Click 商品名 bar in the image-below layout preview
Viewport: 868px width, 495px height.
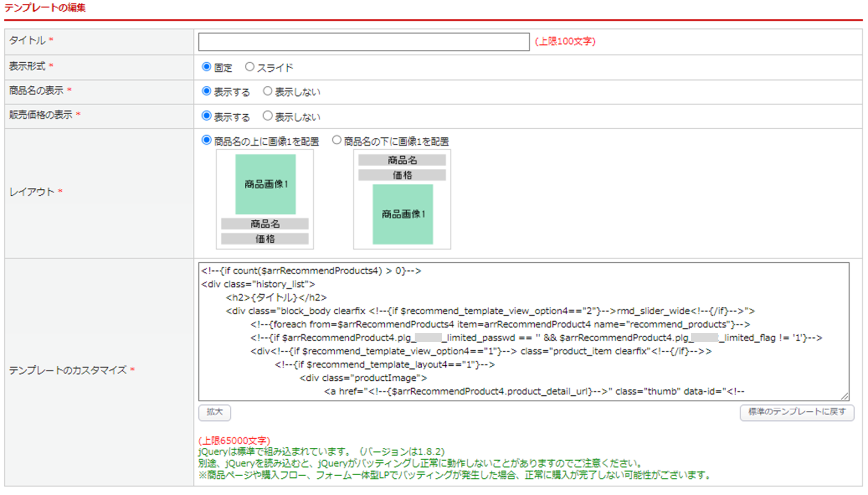pyautogui.click(x=402, y=160)
